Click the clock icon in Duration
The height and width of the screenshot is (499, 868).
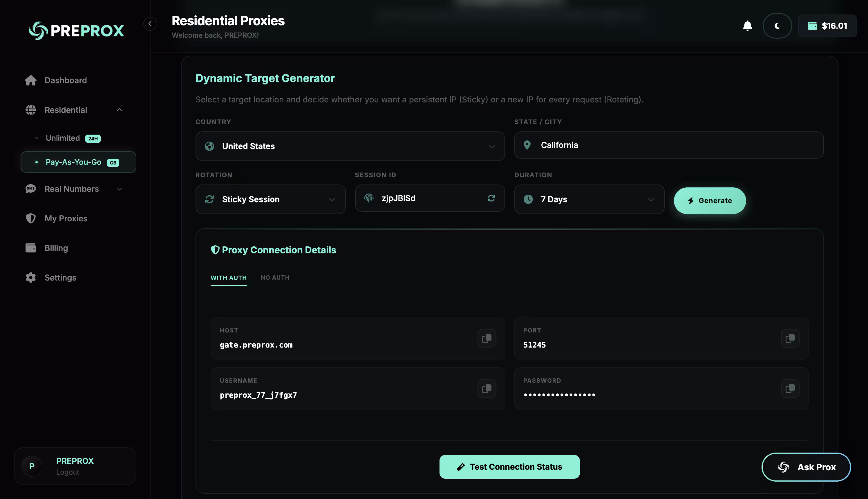click(x=528, y=200)
